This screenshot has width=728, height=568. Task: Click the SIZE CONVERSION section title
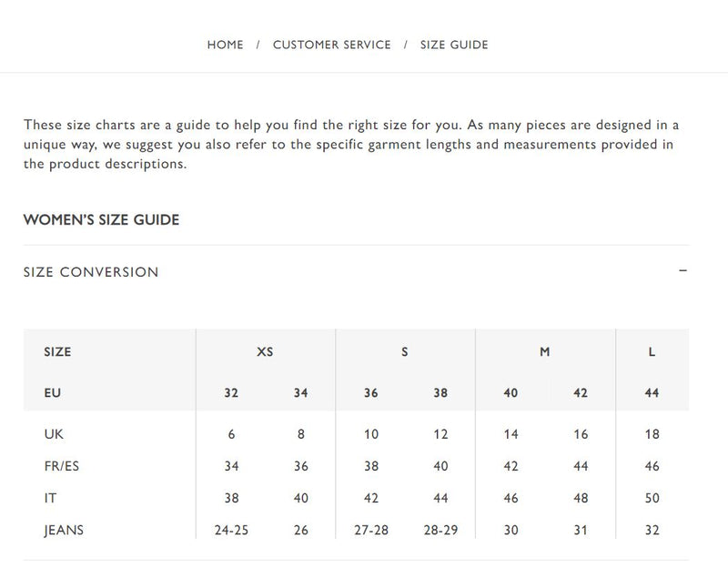tap(91, 272)
